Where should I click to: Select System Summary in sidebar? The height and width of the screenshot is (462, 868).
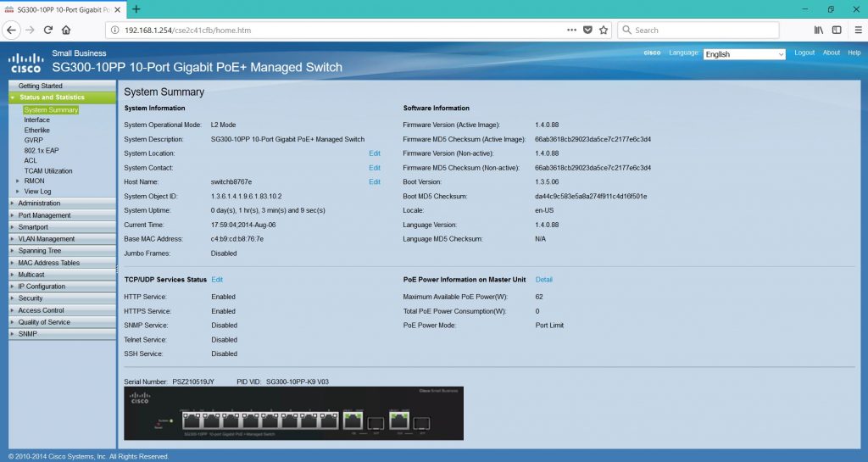tap(51, 110)
